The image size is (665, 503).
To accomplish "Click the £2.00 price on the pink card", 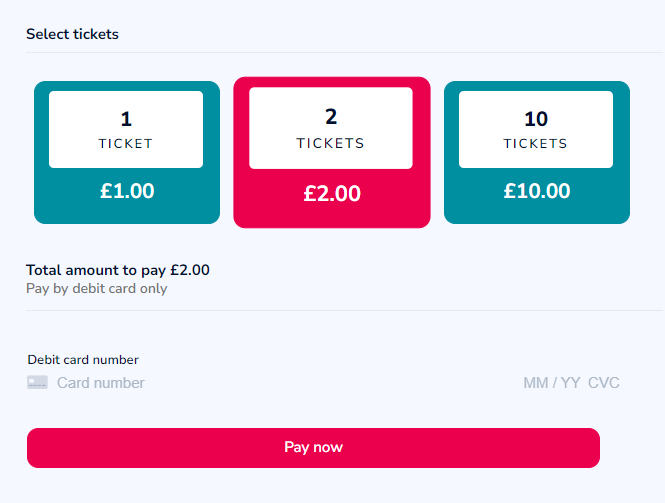I will point(332,193).
